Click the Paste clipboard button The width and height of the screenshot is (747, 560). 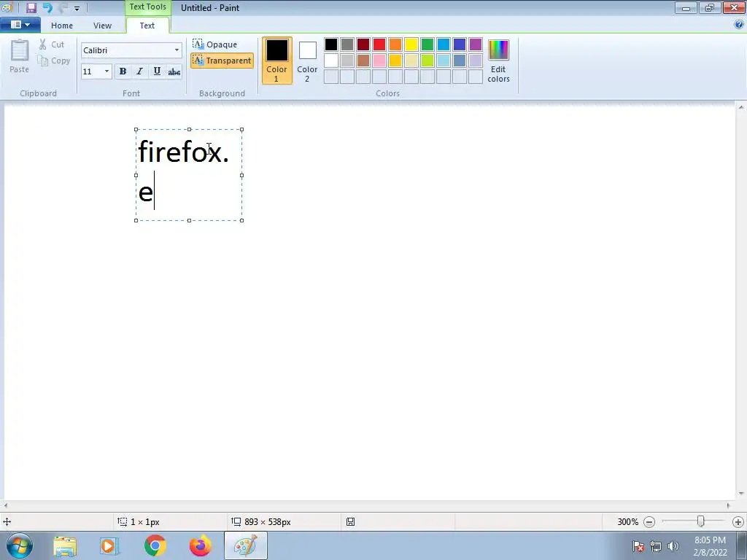(19, 56)
